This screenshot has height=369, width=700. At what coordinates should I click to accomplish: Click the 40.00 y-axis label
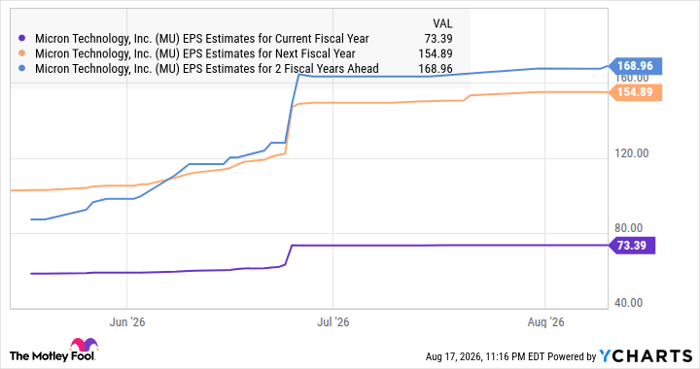click(x=629, y=303)
